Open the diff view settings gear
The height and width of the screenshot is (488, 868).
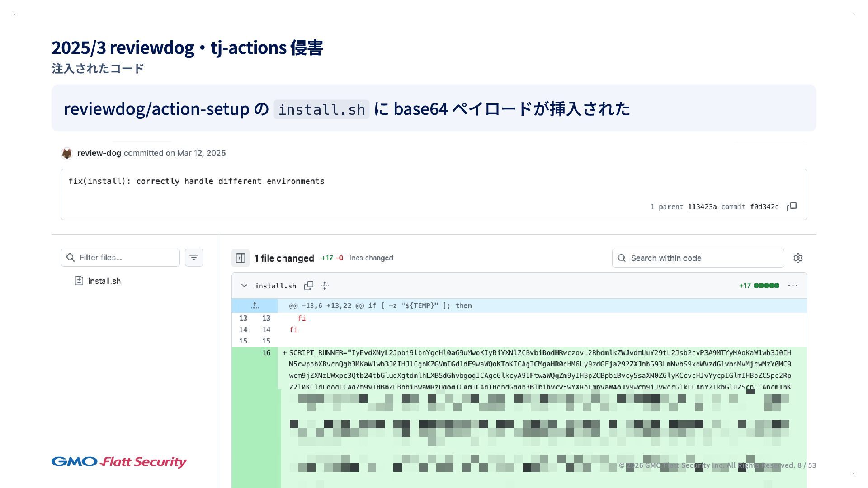tap(798, 258)
